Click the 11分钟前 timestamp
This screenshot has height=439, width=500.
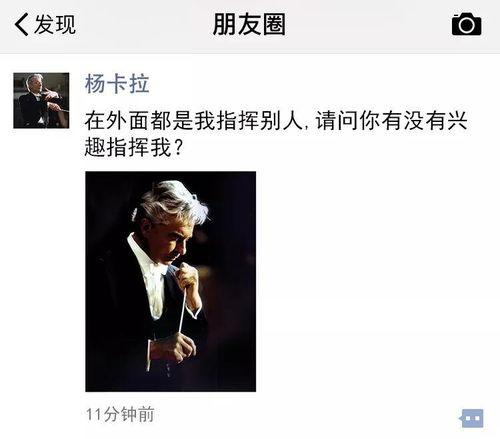[x=120, y=414]
